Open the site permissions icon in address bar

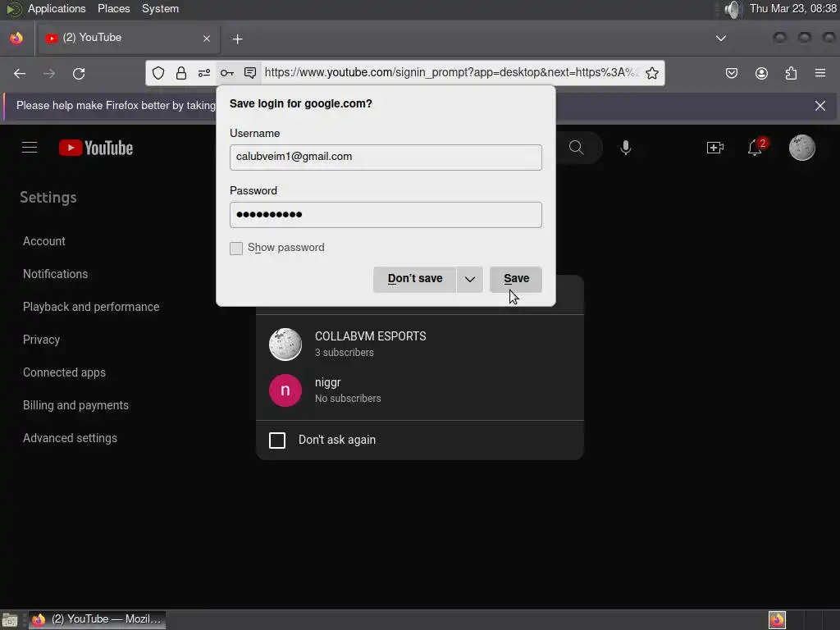(204, 73)
